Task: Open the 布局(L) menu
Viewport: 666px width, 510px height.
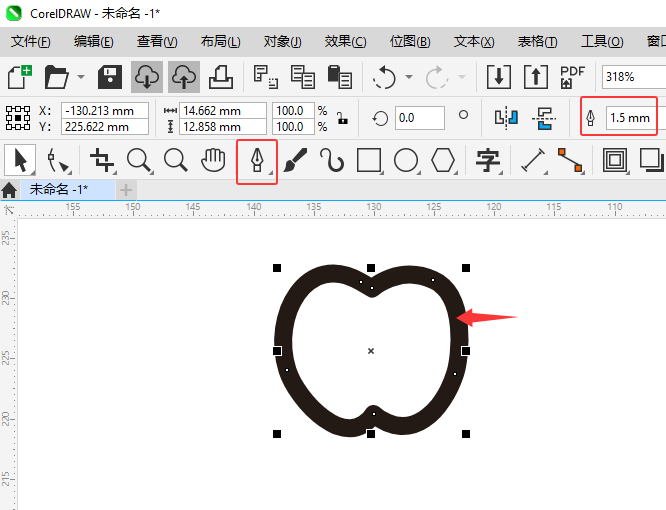Action: coord(220,41)
